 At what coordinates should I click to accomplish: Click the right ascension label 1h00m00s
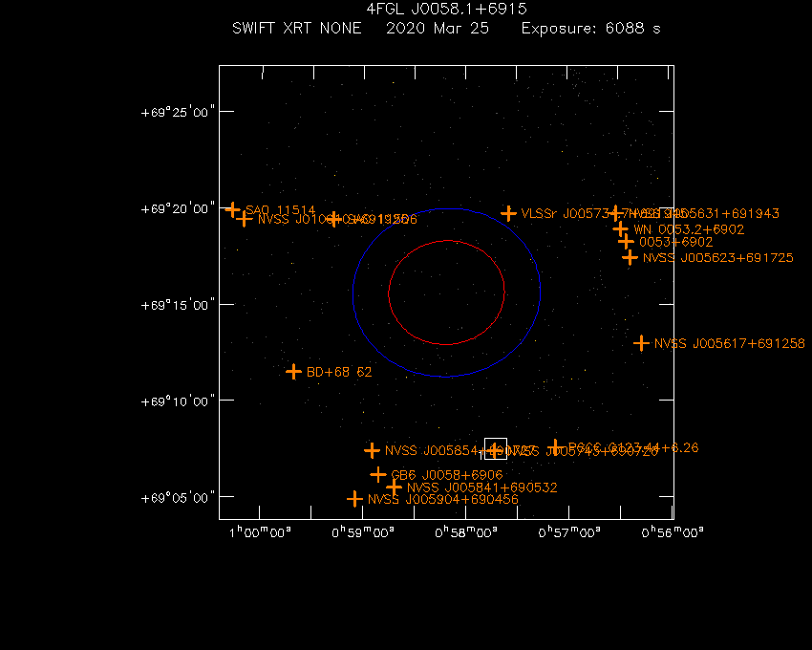pos(260,532)
